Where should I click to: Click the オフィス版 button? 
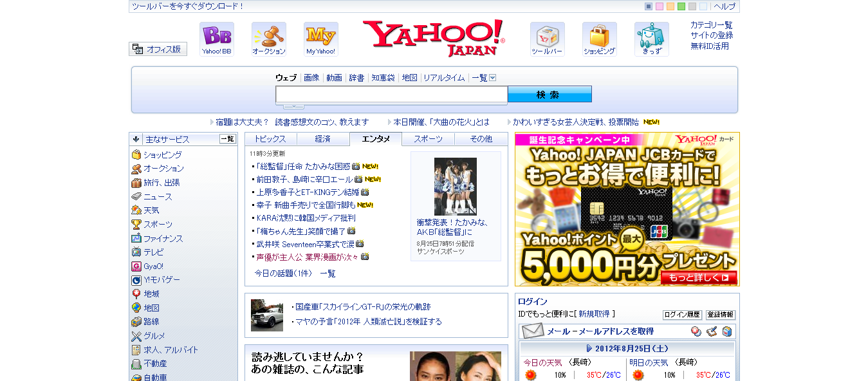(x=158, y=49)
